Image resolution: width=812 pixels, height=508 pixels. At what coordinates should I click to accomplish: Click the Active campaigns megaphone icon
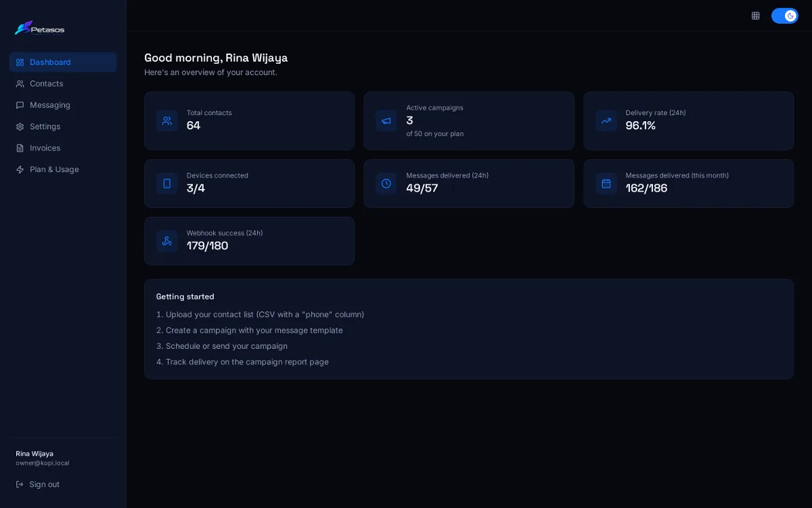386,121
